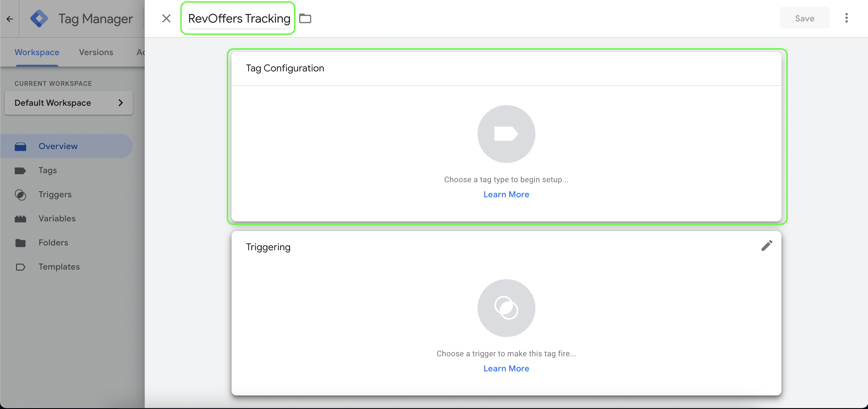Image resolution: width=868 pixels, height=409 pixels.
Task: Click the Overview sidebar icon
Action: tap(21, 146)
